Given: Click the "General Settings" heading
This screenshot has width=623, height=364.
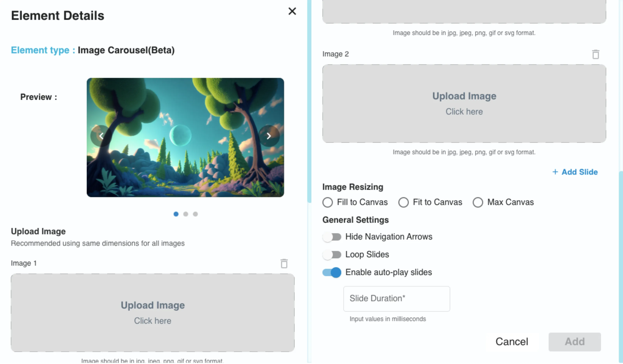Looking at the screenshot, I should (x=355, y=220).
